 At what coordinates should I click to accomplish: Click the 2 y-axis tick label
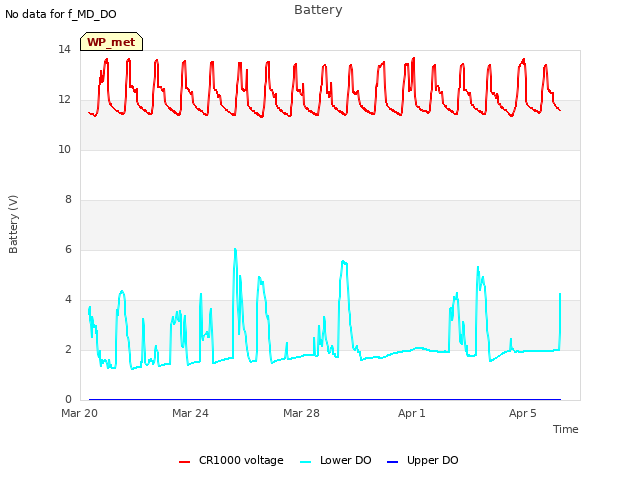coord(68,350)
